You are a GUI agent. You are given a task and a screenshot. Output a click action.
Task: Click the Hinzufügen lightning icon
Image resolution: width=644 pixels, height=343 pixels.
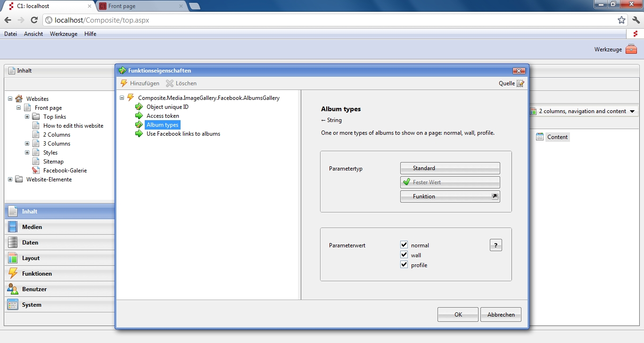click(124, 83)
